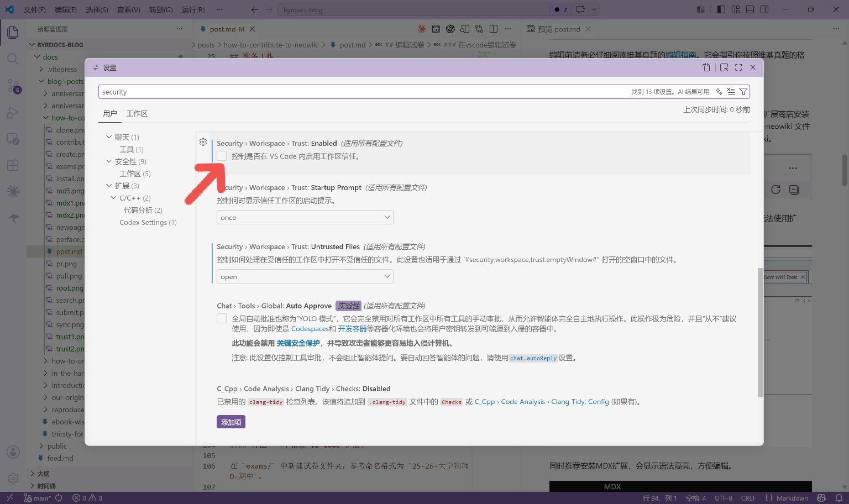
Task: Expand the 大纲 outline section
Action: pyautogui.click(x=32, y=474)
